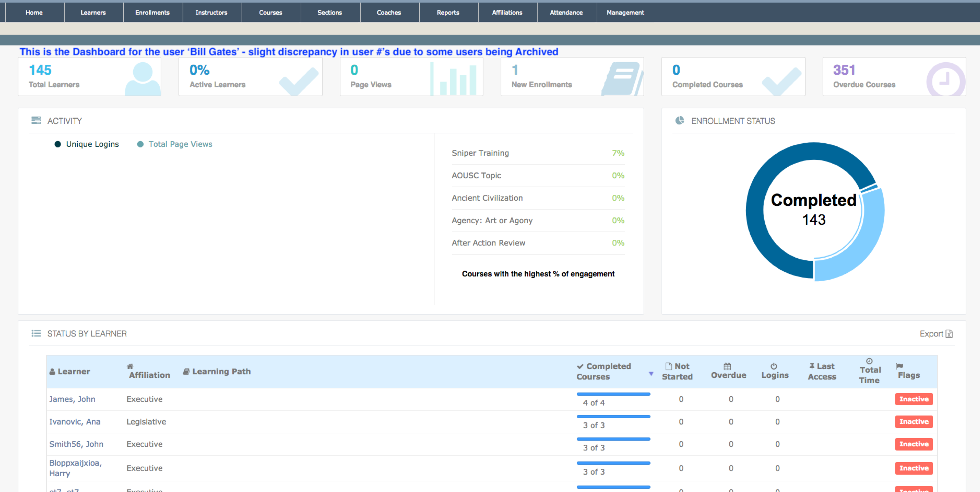Click the Enrollment Status pie chart icon
This screenshot has width=980, height=492.
680,121
